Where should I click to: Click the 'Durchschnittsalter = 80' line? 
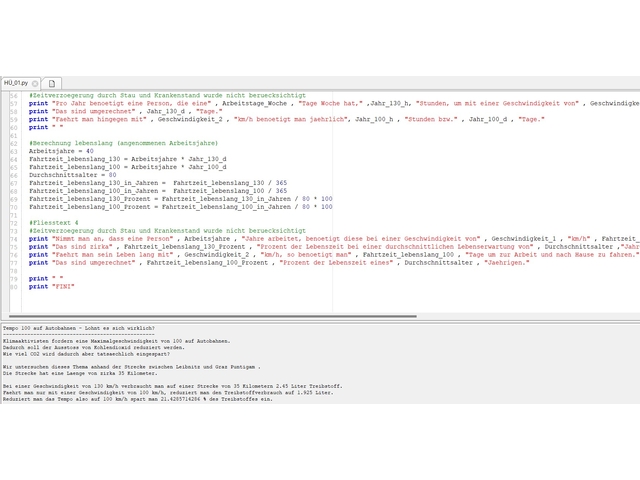point(73,175)
